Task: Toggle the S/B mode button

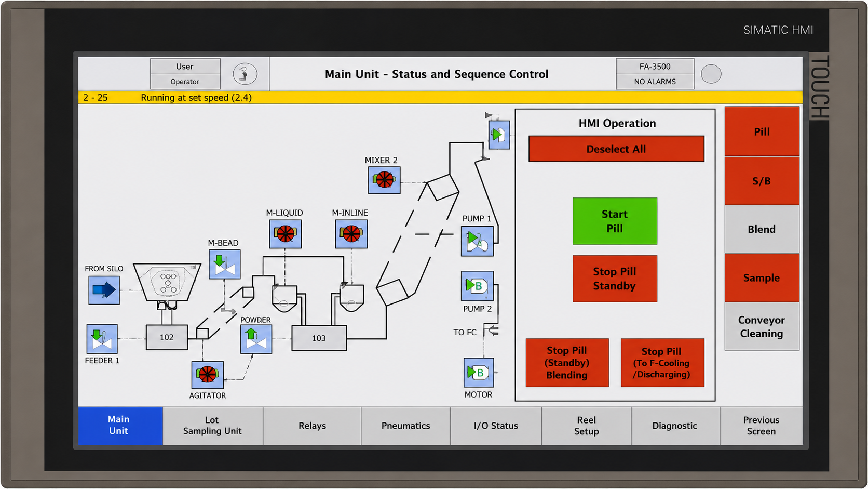Action: (x=762, y=181)
